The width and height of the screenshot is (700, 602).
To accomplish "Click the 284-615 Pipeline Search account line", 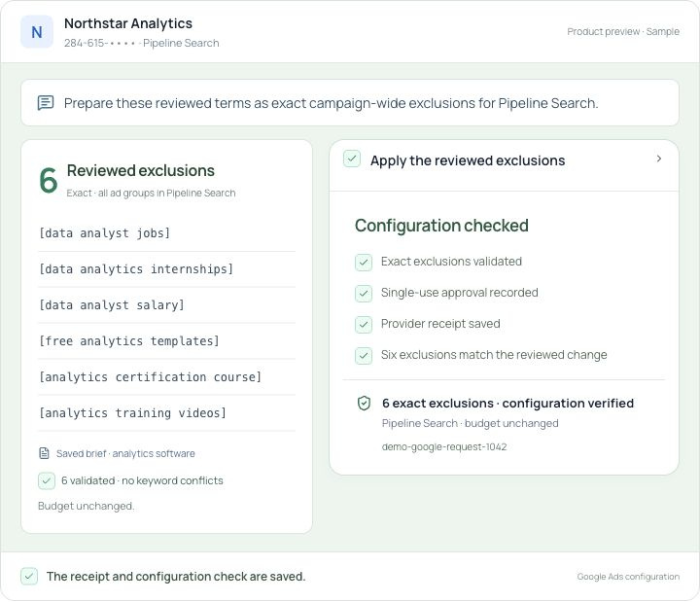I will pos(142,43).
